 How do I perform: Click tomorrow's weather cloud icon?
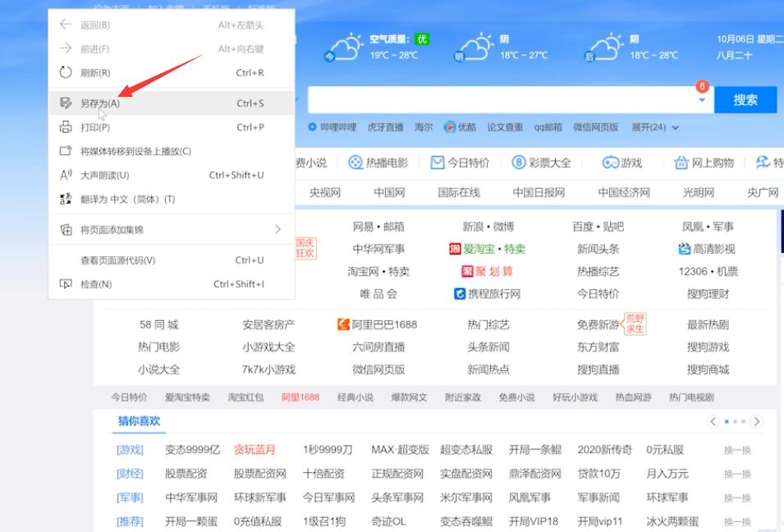pyautogui.click(x=474, y=47)
